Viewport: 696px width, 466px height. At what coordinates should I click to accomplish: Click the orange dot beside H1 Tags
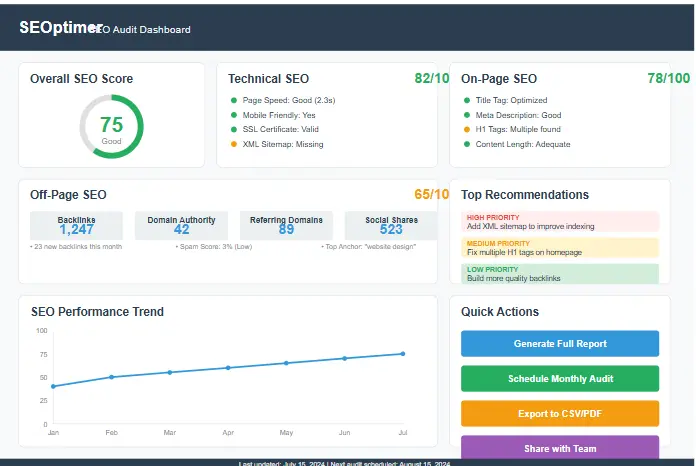[x=465, y=129]
